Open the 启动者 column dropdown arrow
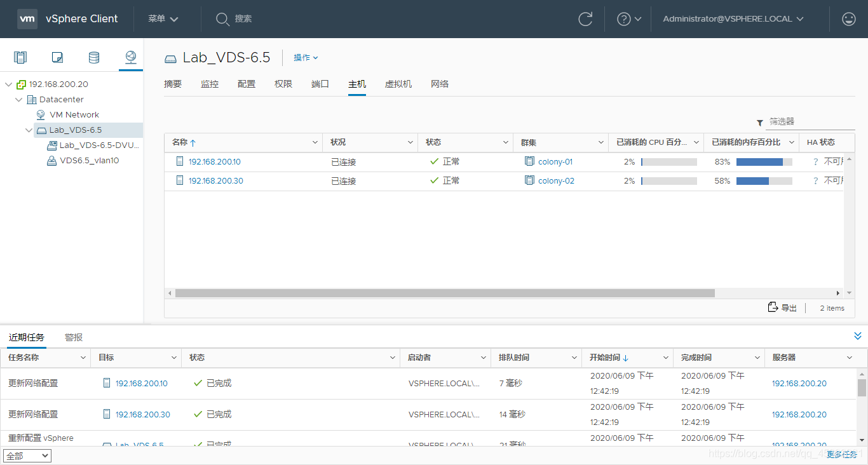 coord(484,358)
